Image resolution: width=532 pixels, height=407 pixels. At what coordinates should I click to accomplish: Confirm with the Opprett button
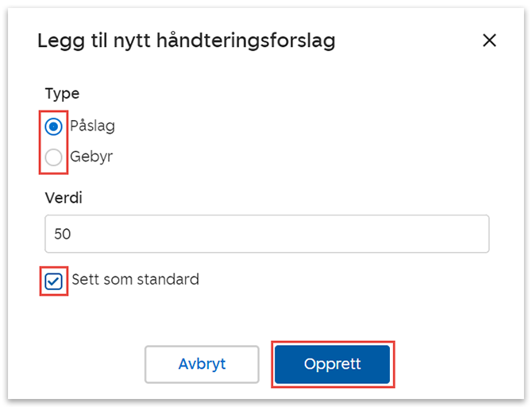point(333,364)
